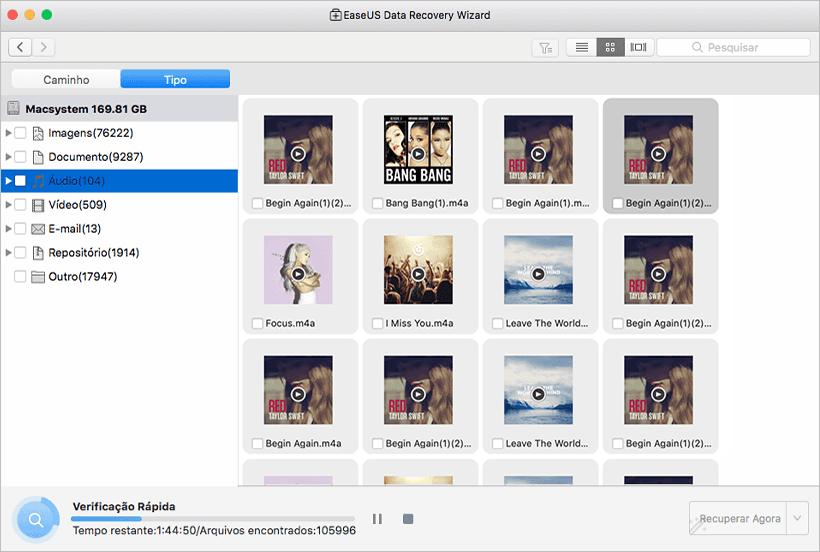820x552 pixels.
Task: Select the Macsystem 169.81 GB drive
Action: coord(120,109)
